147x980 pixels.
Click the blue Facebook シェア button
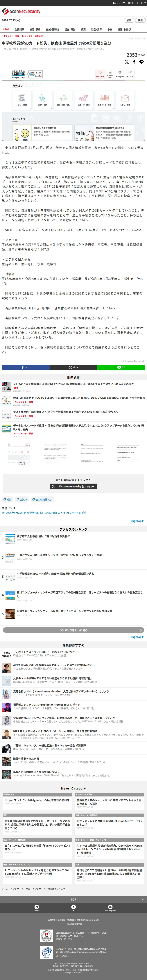click(26, 367)
